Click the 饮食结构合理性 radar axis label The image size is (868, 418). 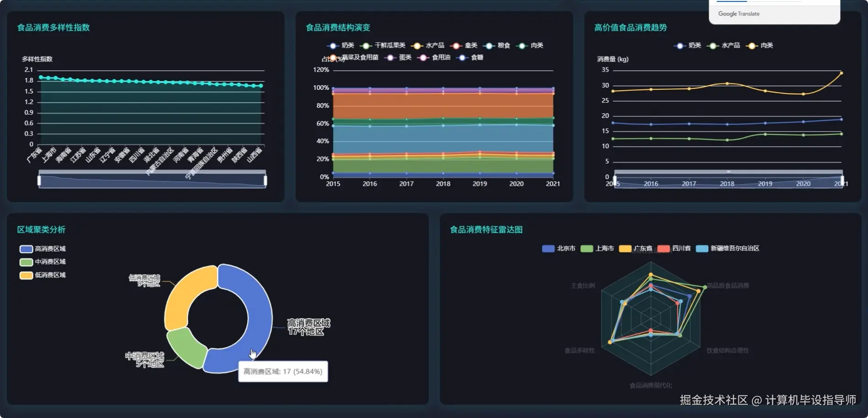pyautogui.click(x=728, y=351)
